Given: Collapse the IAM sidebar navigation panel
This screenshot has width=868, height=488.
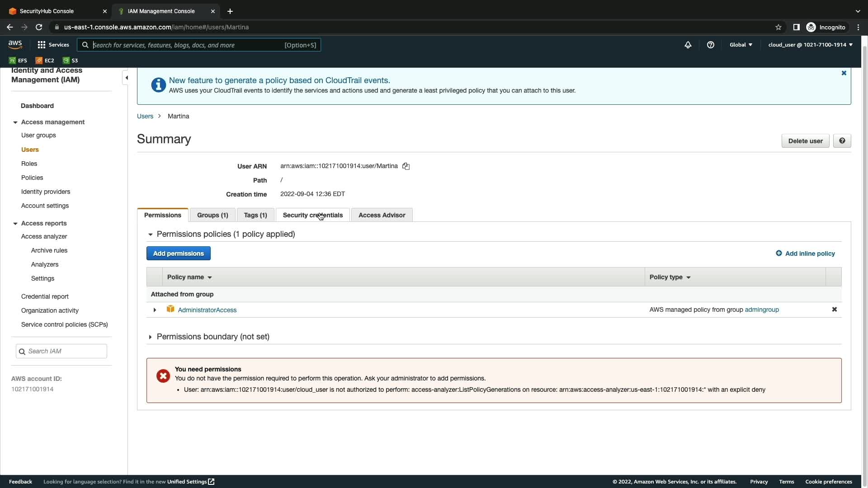Looking at the screenshot, I should pos(127,78).
